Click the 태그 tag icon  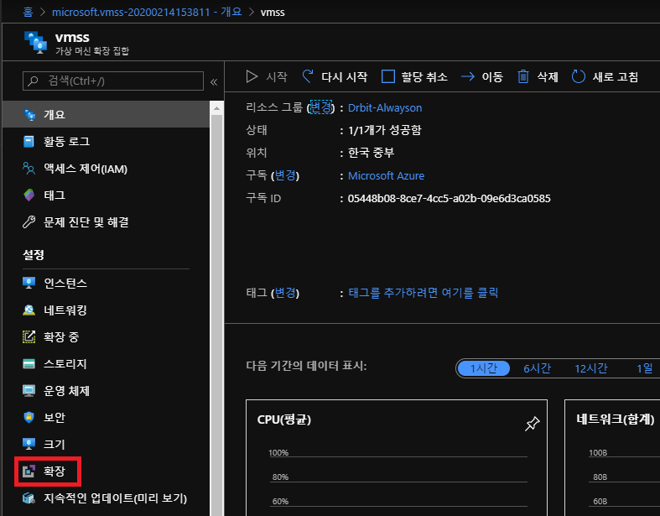29,195
